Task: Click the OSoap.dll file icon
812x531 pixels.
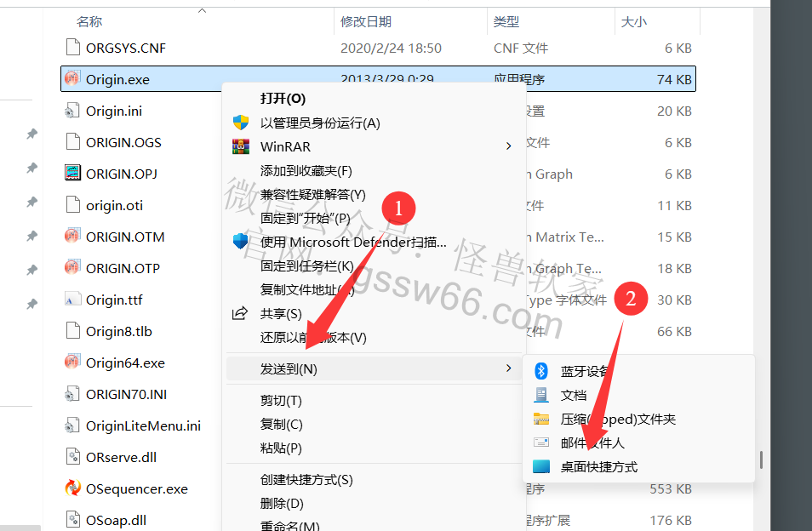Action: coord(73,520)
